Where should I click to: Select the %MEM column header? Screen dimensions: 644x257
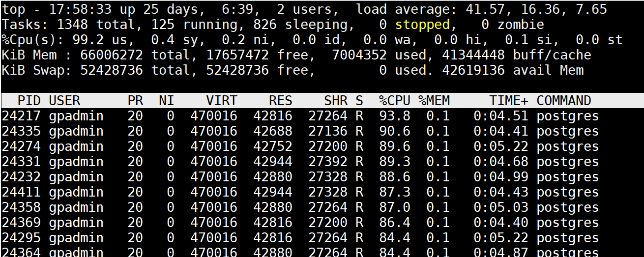point(434,101)
